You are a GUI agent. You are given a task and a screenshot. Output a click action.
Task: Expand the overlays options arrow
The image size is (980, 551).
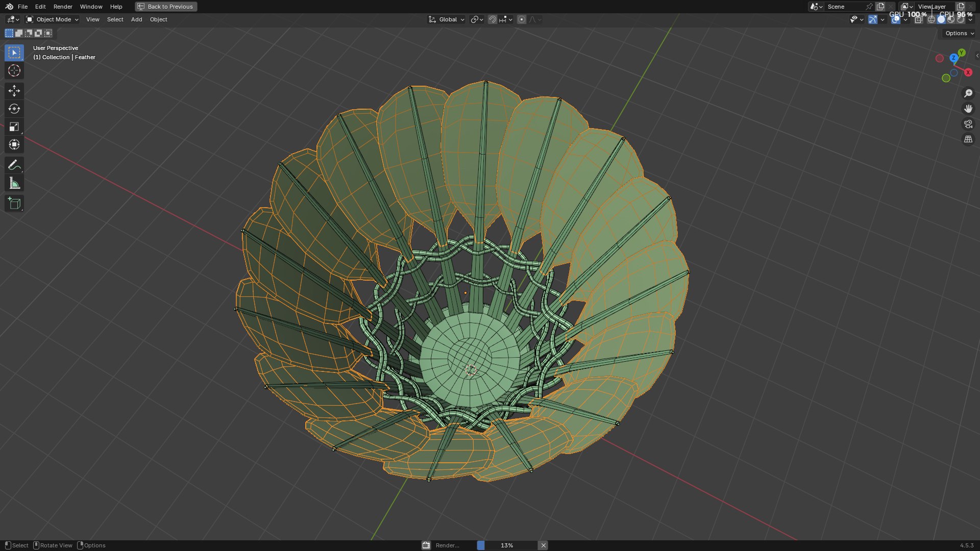905,19
